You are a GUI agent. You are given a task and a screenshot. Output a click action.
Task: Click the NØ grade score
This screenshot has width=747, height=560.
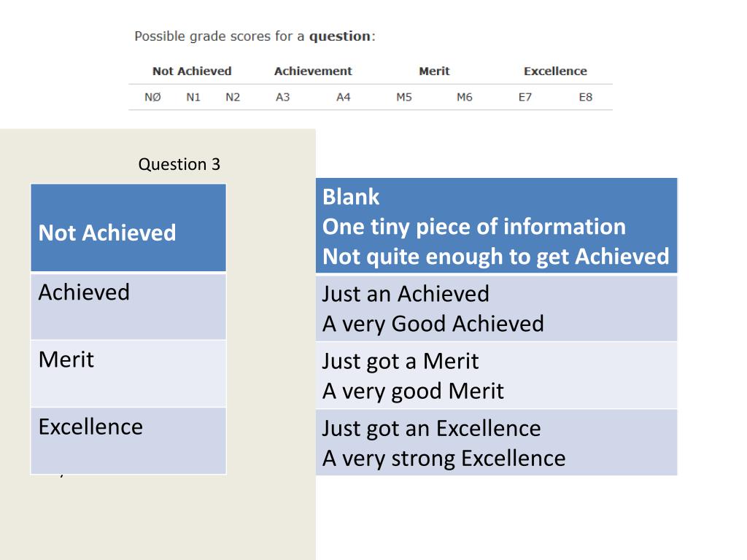click(x=152, y=97)
